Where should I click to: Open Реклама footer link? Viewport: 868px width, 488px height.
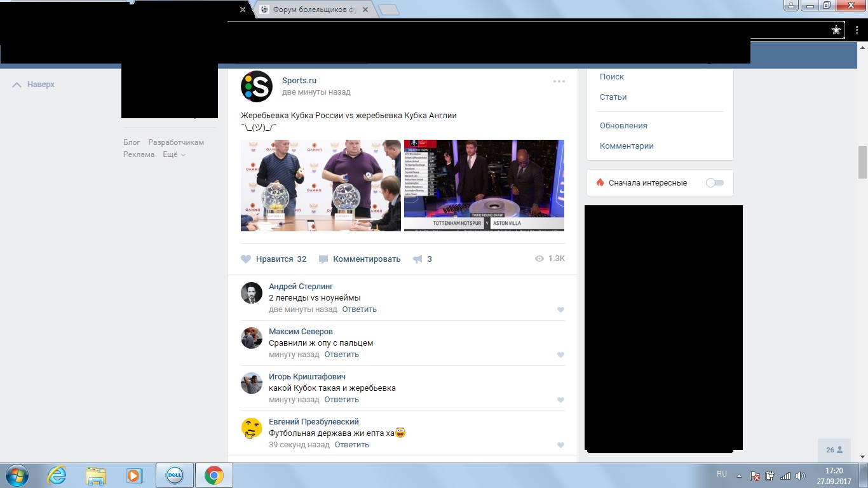[x=139, y=154]
